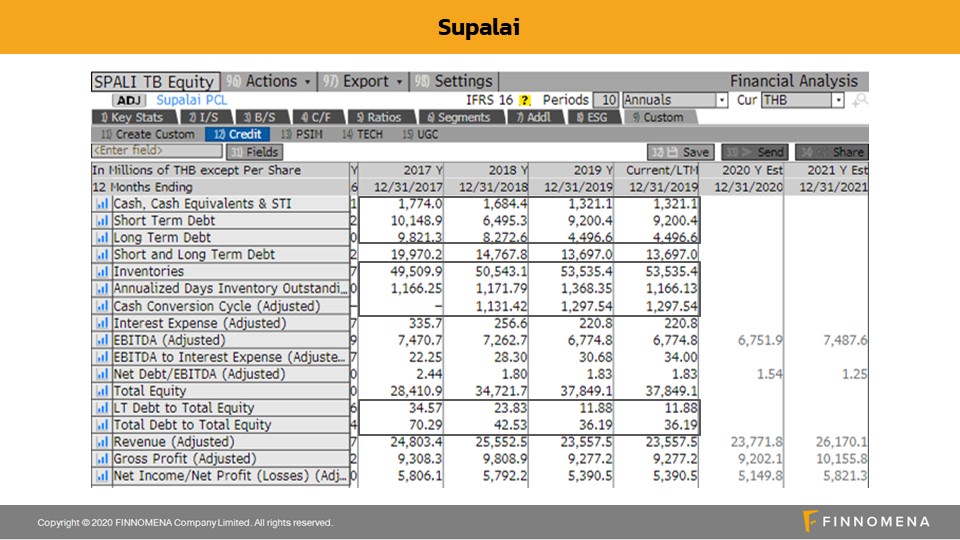Screen dimensions: 960x540
Task: Click chart icon for Cash Conversion Cycle
Action: point(101,306)
